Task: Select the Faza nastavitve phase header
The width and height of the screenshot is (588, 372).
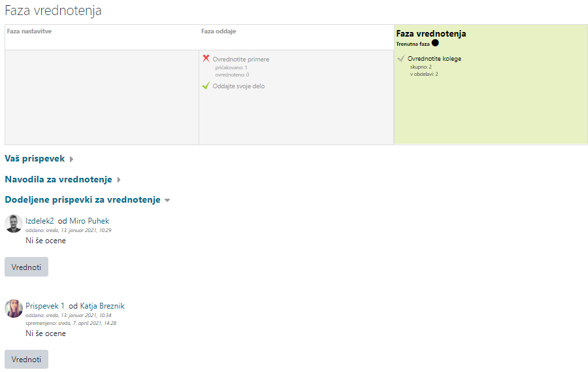Action: coord(29,31)
